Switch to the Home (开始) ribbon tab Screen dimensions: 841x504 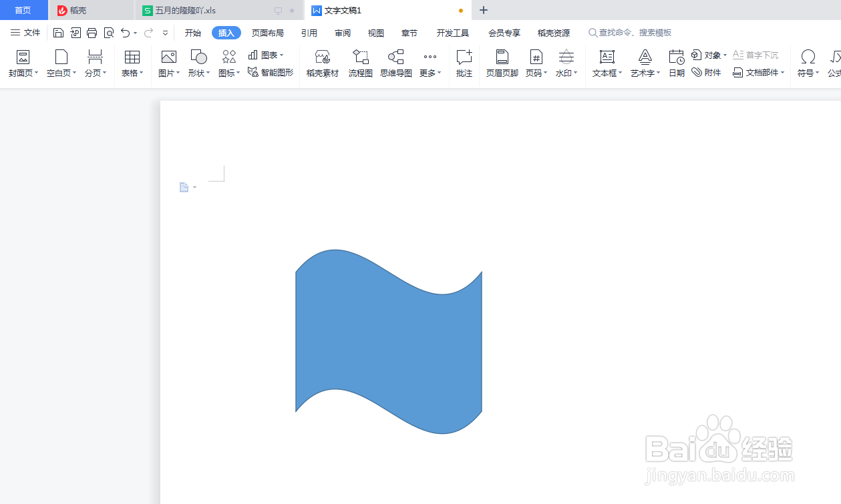point(193,33)
